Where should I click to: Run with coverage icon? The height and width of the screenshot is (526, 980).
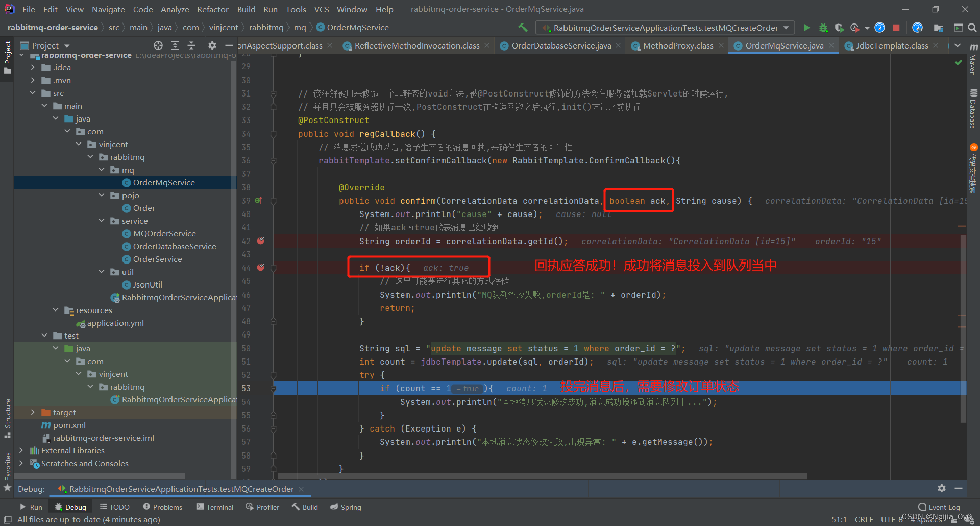tap(839, 28)
